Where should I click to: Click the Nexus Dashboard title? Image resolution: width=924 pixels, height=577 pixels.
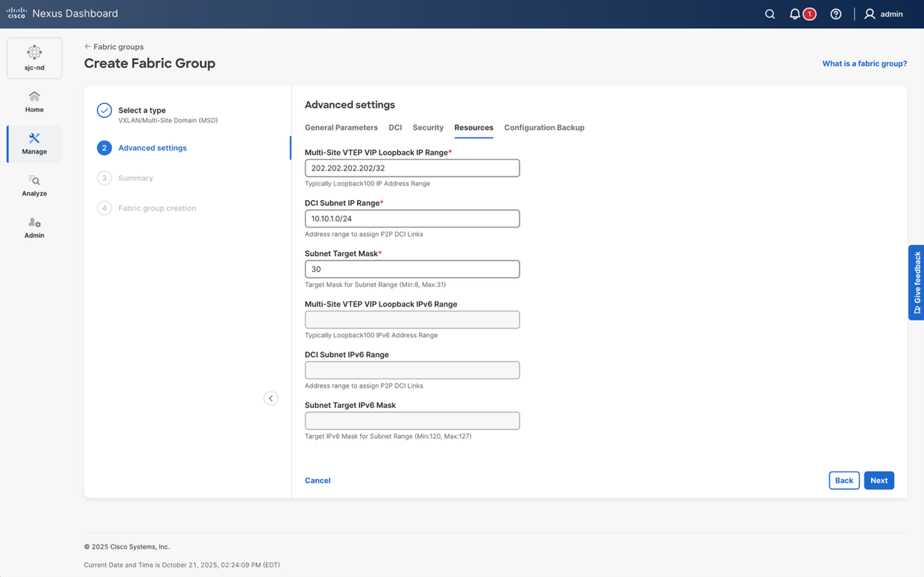tap(75, 13)
